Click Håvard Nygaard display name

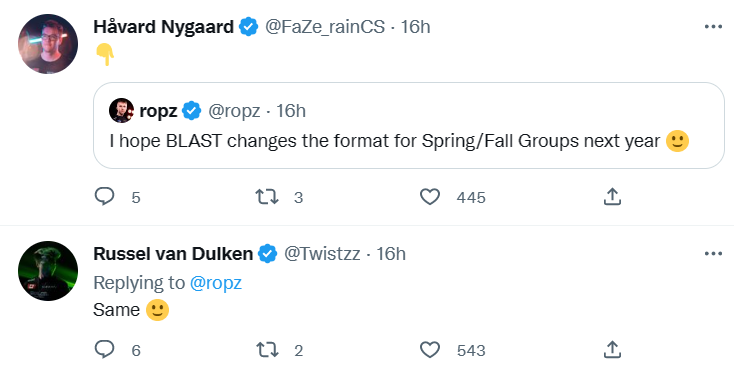point(163,27)
